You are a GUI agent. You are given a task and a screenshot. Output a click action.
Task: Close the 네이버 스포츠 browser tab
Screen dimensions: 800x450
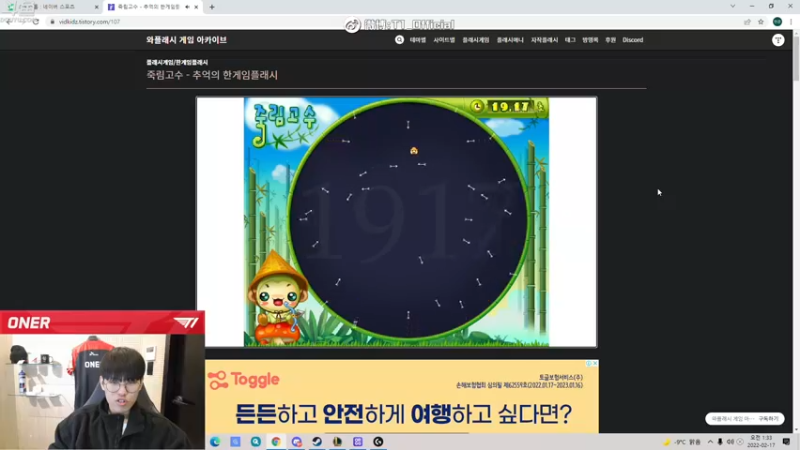point(96,7)
